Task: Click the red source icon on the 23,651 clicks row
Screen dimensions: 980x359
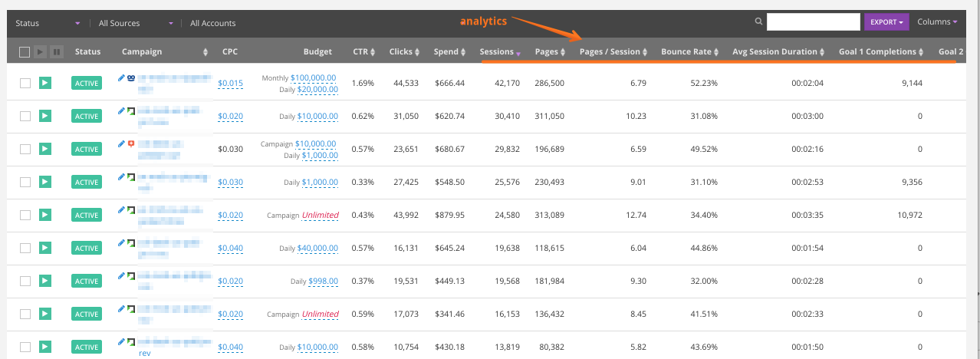Action: tap(131, 143)
